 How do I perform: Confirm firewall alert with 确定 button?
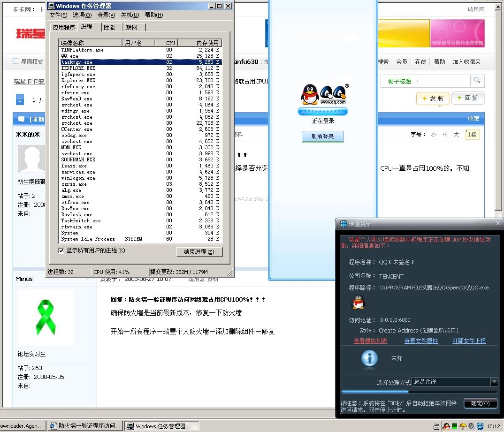480,403
